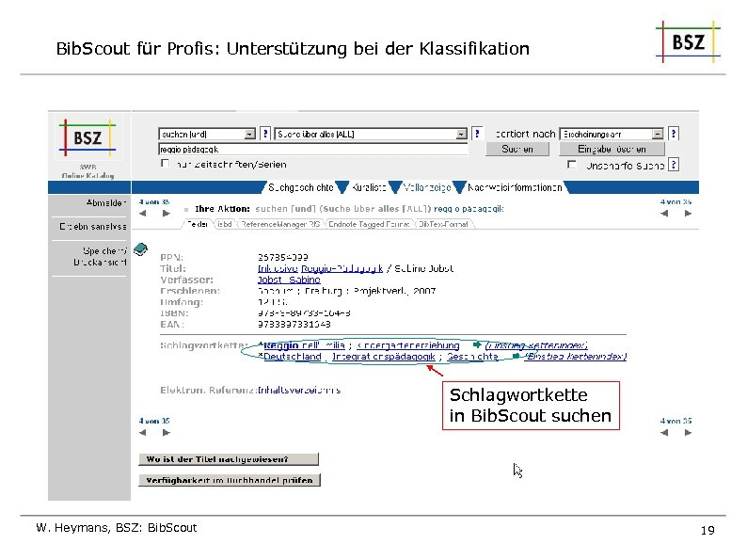The width and height of the screenshot is (747, 560).
Task: Click help icon next to 'Suche über alles' dropdown
Action: 477,134
